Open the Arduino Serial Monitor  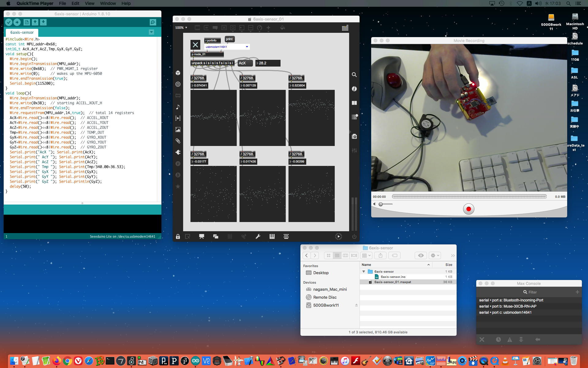[x=153, y=22]
